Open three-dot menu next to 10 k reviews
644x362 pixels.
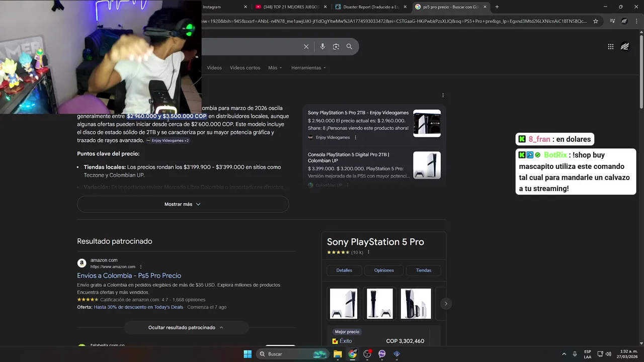368,252
